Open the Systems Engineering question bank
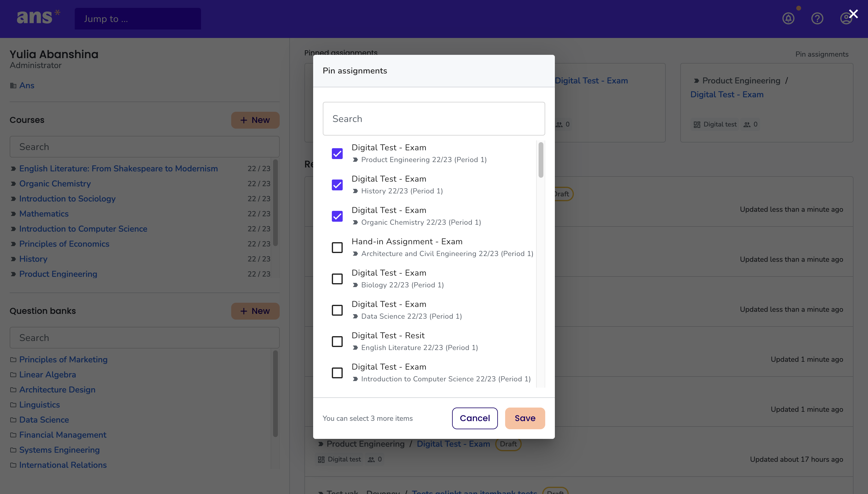Viewport: 868px width, 494px height. (x=59, y=450)
